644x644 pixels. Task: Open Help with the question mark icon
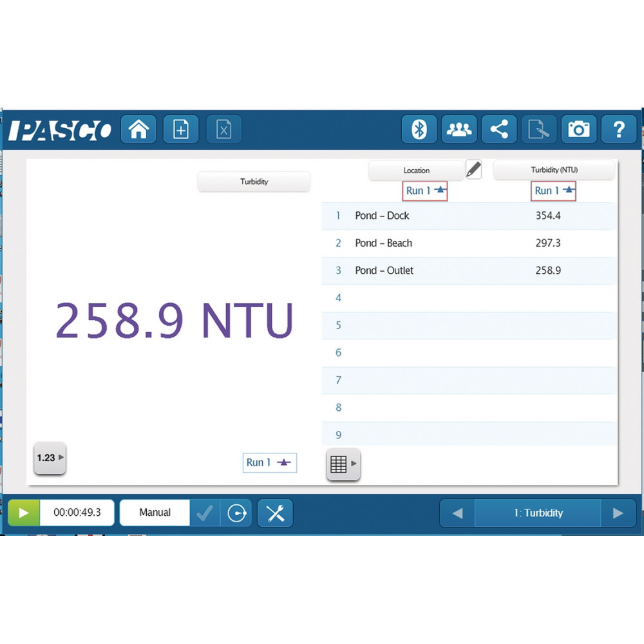(618, 129)
